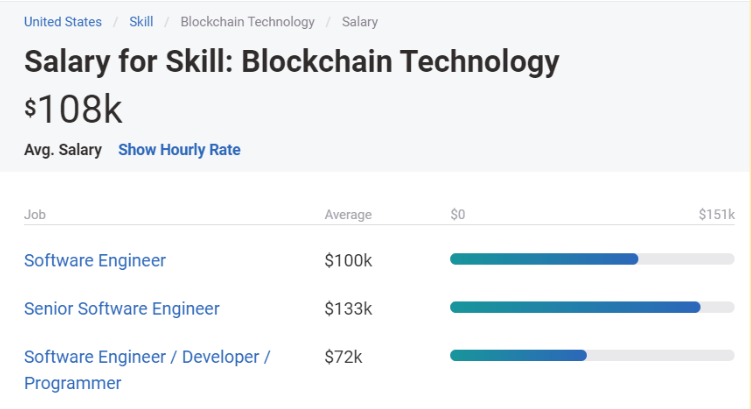751x409 pixels.
Task: Select the Avg. Salary label
Action: (63, 150)
